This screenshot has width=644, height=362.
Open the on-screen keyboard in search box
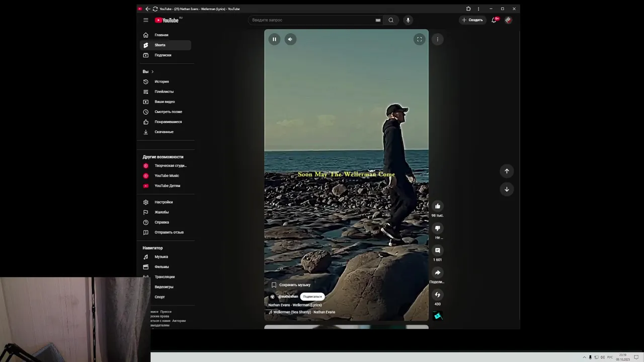click(x=378, y=20)
